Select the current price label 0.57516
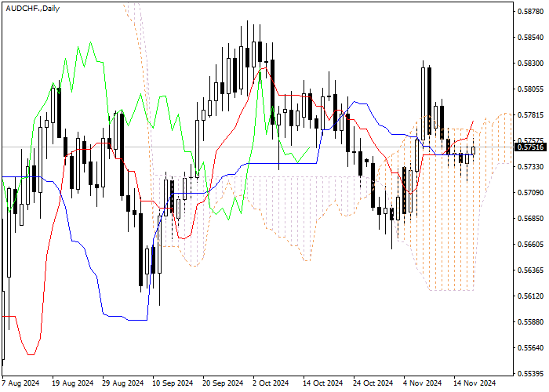549x392 pixels. click(x=531, y=147)
